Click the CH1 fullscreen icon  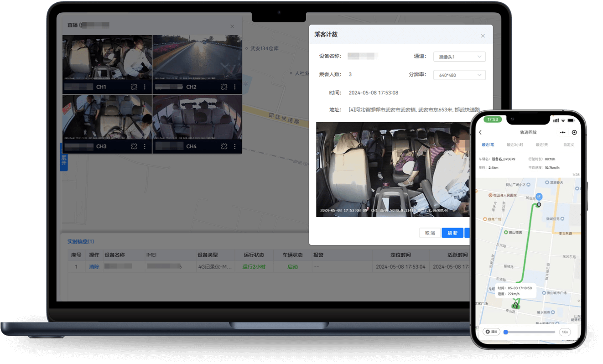134,87
